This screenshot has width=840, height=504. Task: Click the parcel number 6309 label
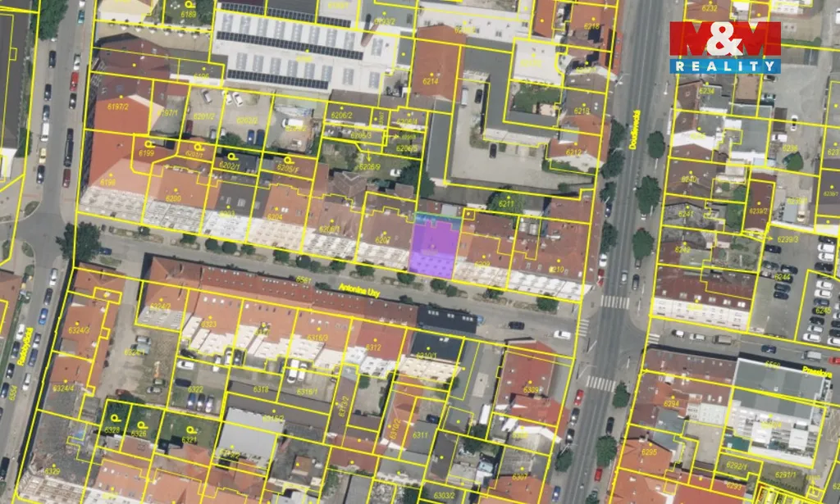click(532, 390)
